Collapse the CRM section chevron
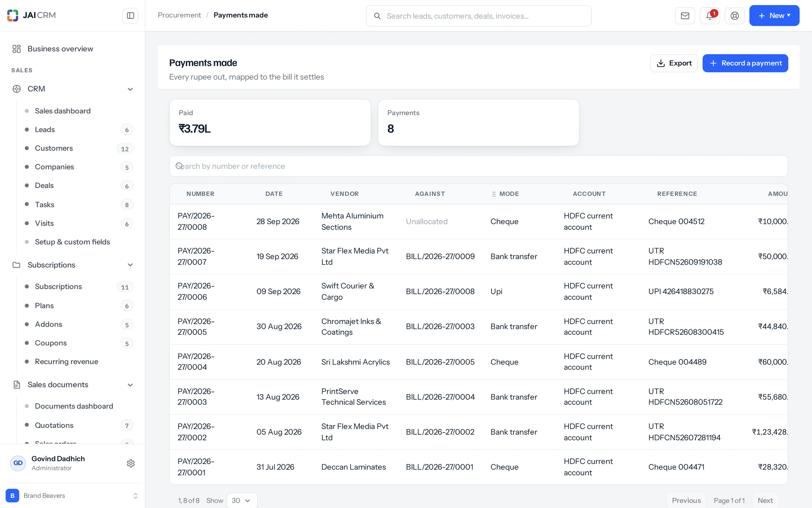 [x=130, y=89]
